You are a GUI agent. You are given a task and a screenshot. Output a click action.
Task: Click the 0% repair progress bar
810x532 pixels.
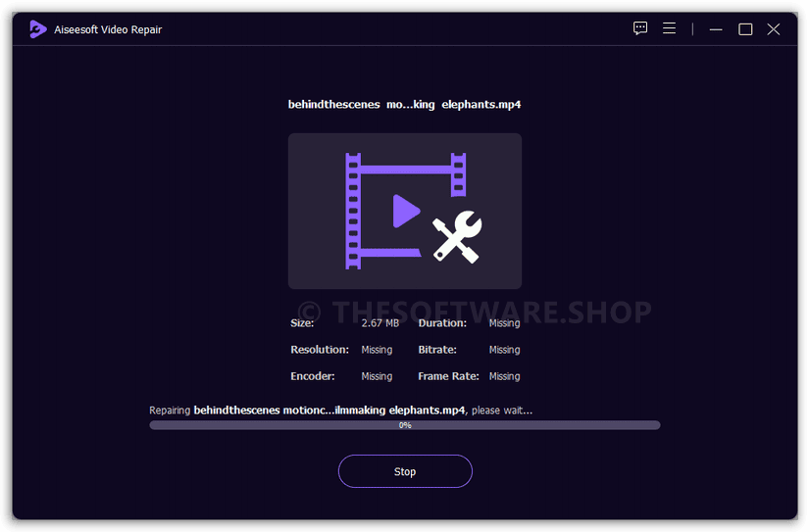[404, 425]
